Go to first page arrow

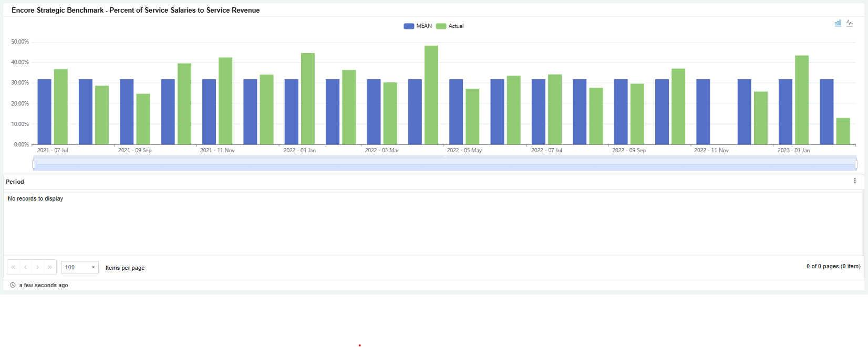click(13, 267)
